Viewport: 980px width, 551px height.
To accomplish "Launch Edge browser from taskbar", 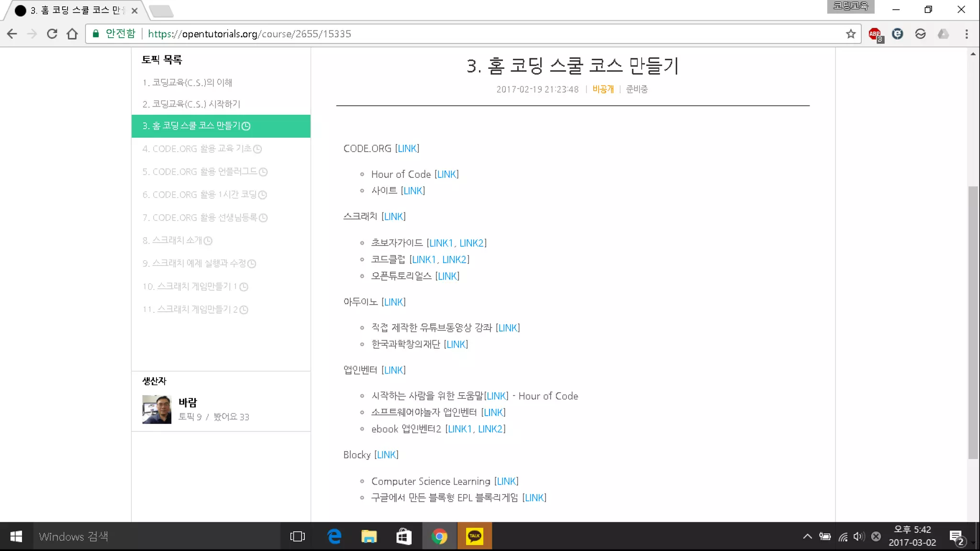I will click(x=334, y=536).
